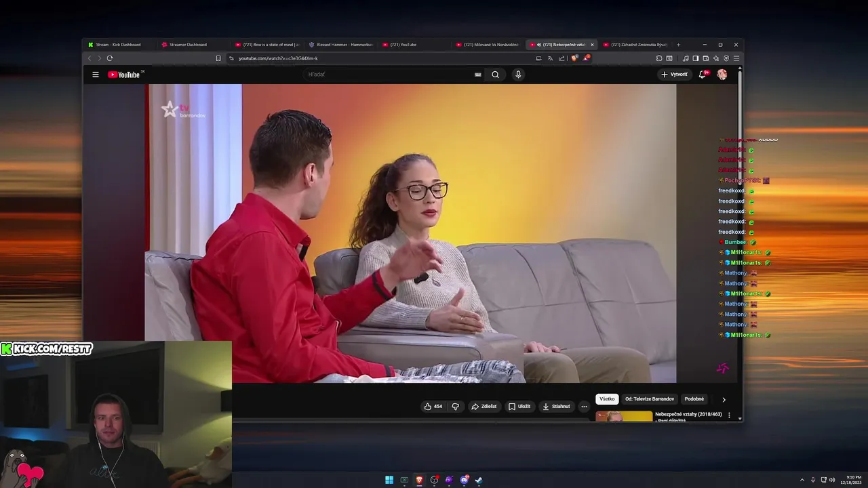Switch to (721) YouTube tab
868x488 pixels.
414,45
